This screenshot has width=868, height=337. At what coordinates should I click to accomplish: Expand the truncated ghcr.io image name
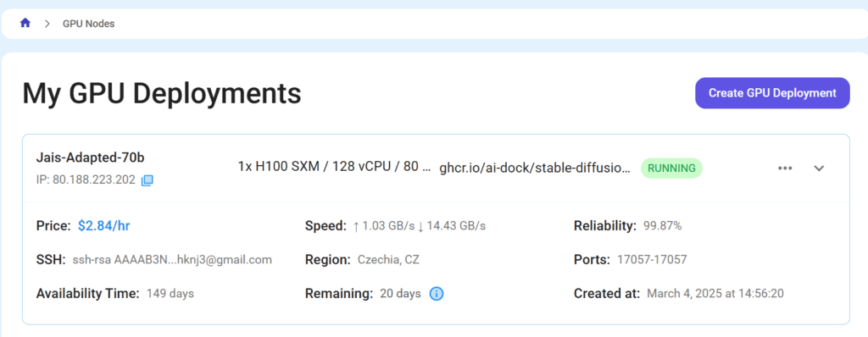coord(535,168)
